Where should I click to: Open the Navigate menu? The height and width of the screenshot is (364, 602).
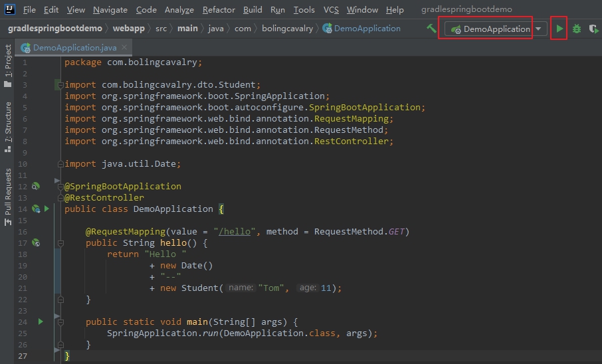[110, 9]
